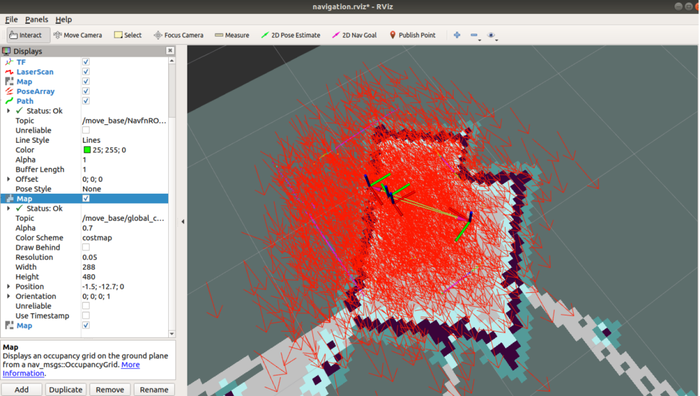The width and height of the screenshot is (700, 396).
Task: Select the Interact tool
Action: 25,35
